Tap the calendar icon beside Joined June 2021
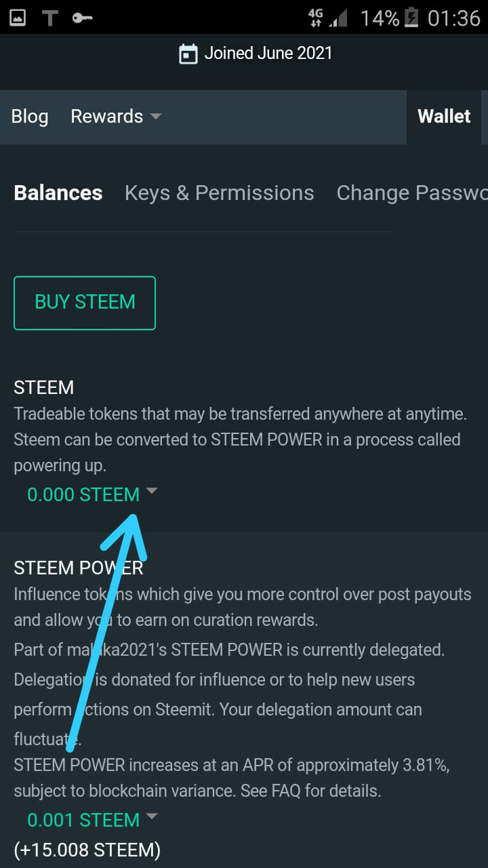 (x=188, y=54)
